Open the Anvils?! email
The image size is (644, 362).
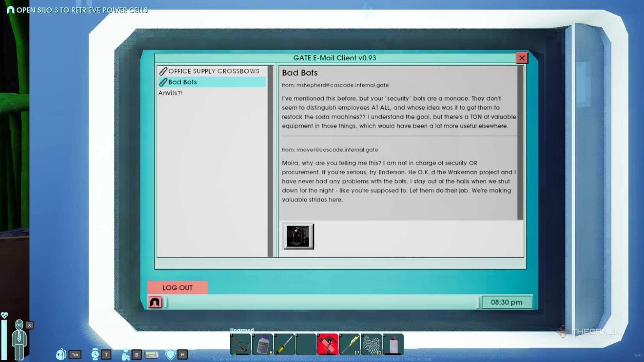pos(171,93)
